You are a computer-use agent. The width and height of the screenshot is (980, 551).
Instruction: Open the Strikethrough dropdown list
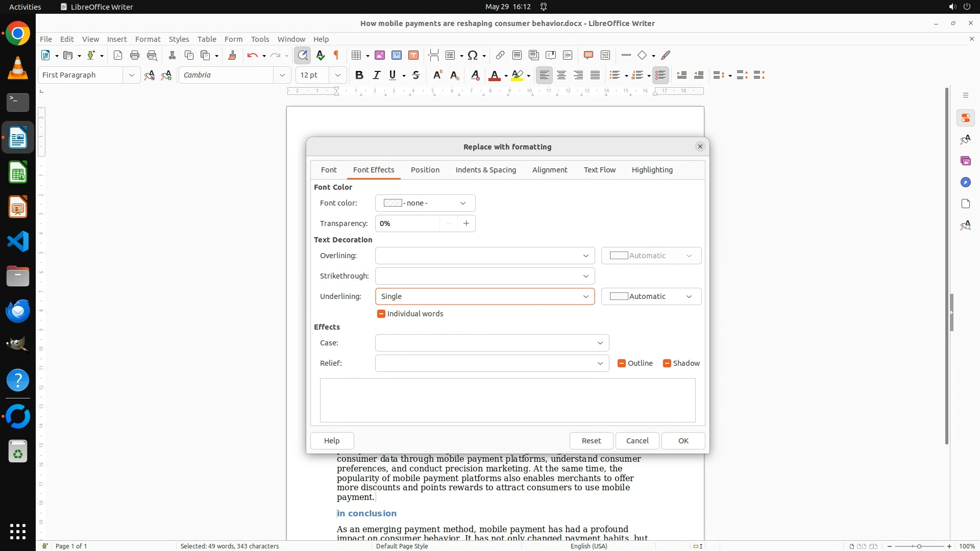point(585,276)
